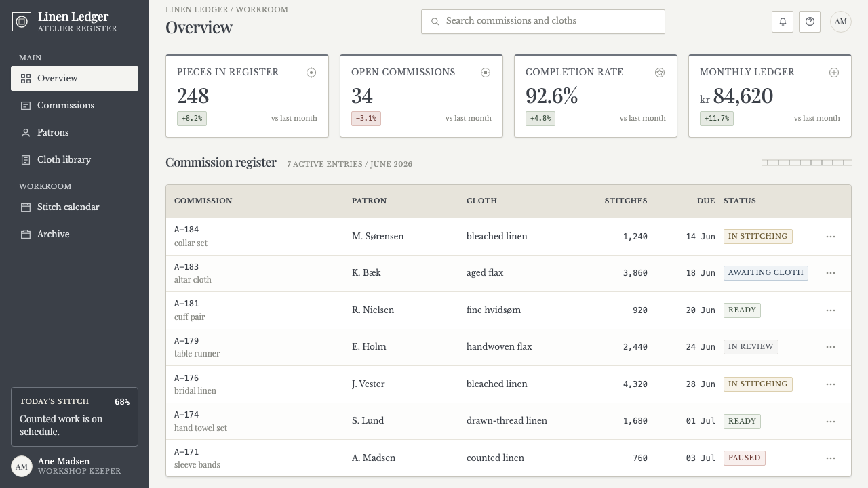Open the Today's Stitch progress card

(x=75, y=417)
